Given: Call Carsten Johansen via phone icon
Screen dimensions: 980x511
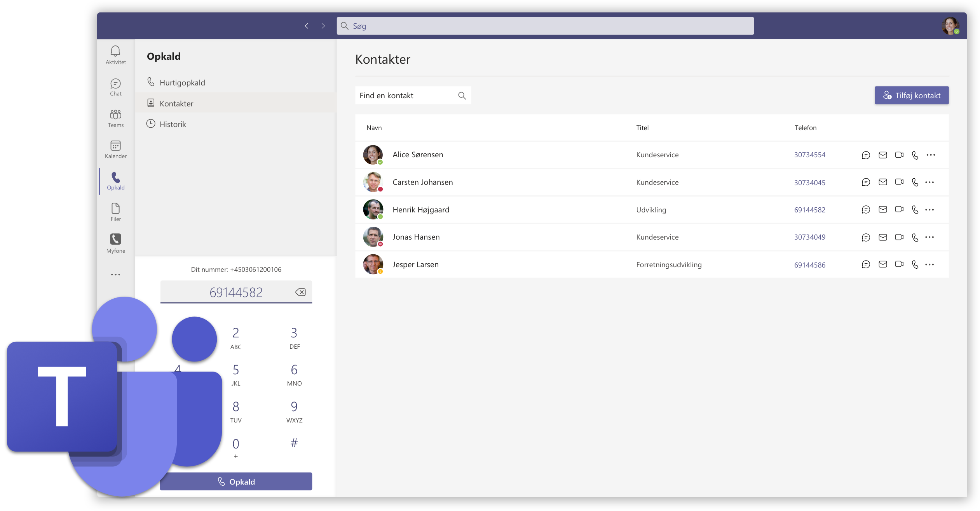Looking at the screenshot, I should coord(915,182).
